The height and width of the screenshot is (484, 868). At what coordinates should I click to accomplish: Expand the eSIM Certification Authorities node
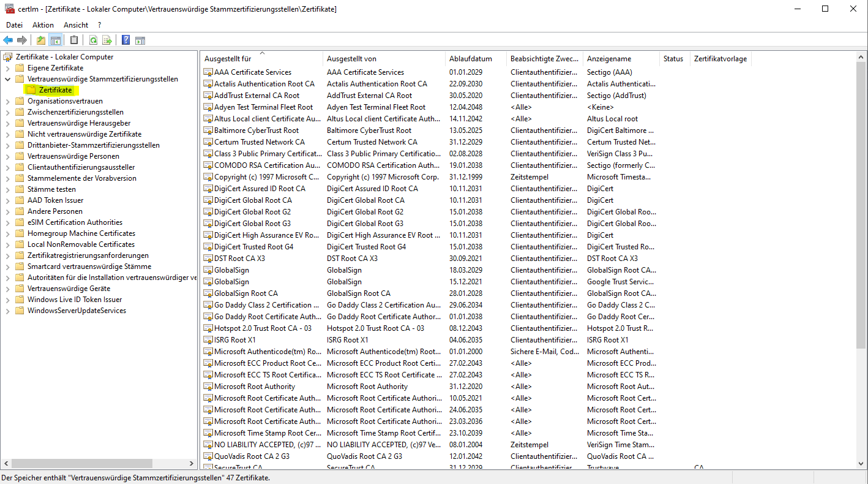(x=7, y=222)
